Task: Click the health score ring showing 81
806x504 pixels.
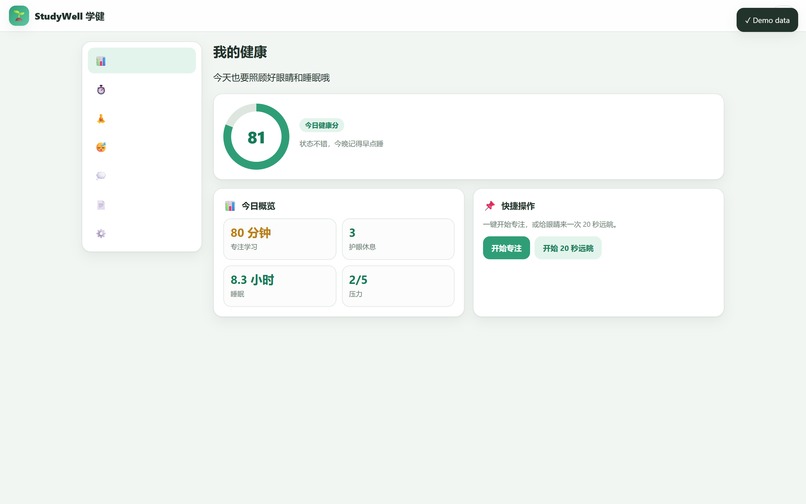Action: pyautogui.click(x=256, y=137)
